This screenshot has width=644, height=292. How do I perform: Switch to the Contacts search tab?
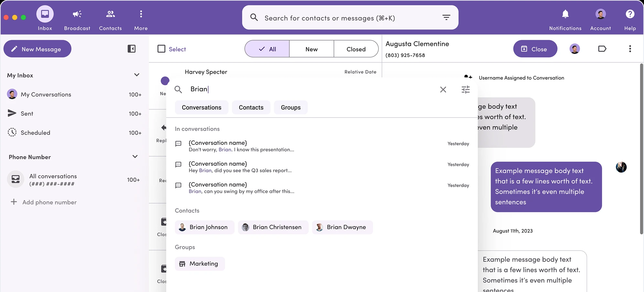pyautogui.click(x=251, y=107)
